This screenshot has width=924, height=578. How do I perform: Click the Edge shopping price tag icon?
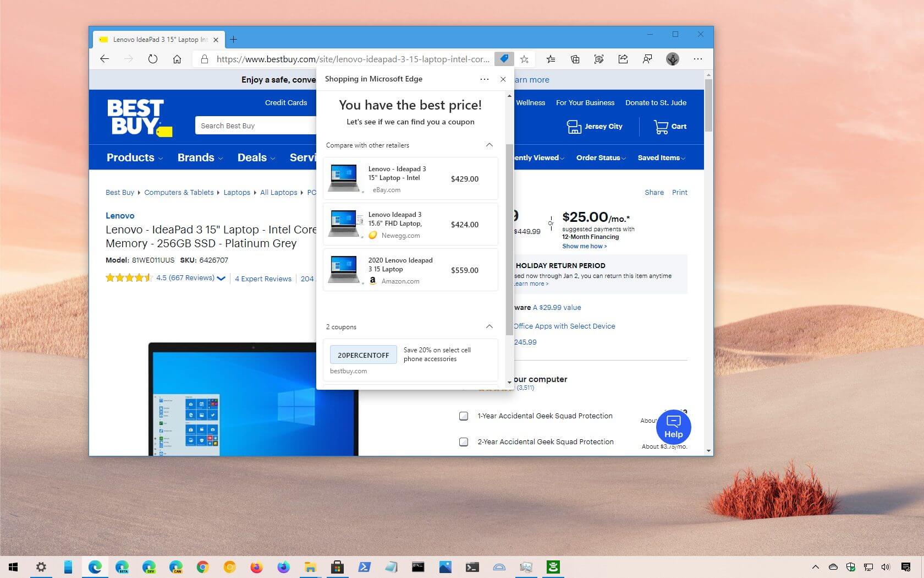pos(504,59)
